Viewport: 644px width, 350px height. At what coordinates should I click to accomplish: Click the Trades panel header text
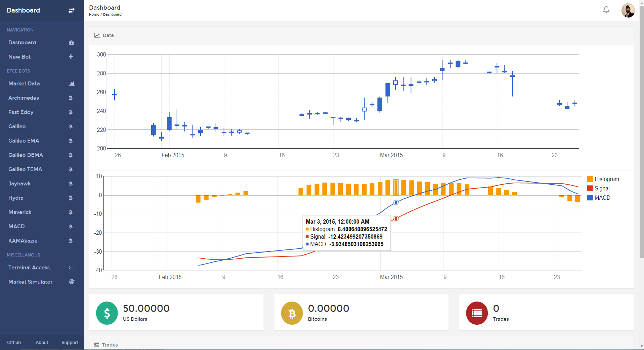[110, 345]
